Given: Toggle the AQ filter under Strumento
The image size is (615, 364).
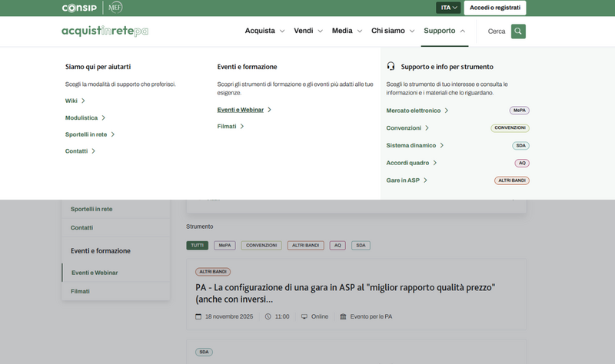Looking at the screenshot, I should 337,246.
